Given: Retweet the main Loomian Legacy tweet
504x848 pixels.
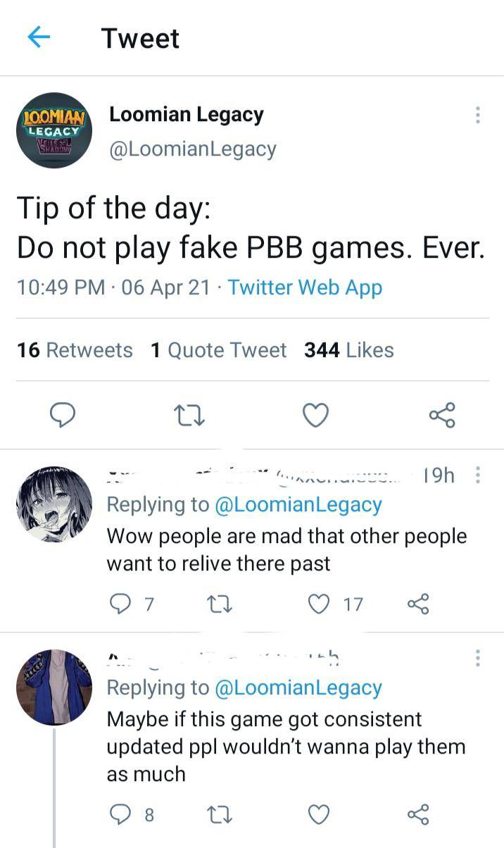Looking at the screenshot, I should pyautogui.click(x=190, y=416).
